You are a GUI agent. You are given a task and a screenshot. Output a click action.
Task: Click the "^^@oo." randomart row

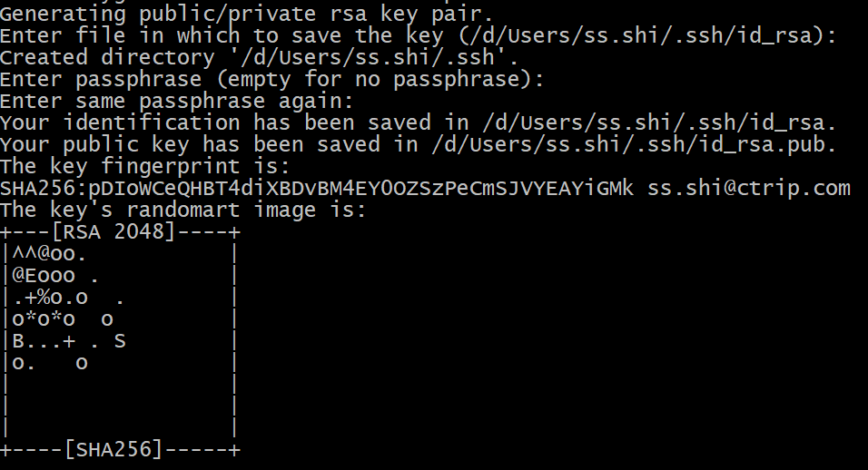pyautogui.click(x=49, y=254)
